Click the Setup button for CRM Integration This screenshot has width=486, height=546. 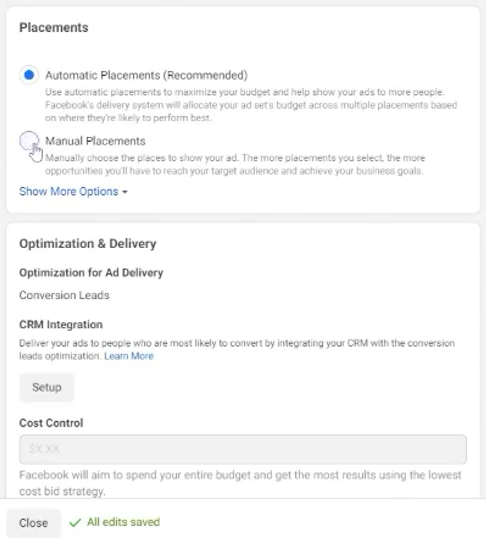point(47,387)
